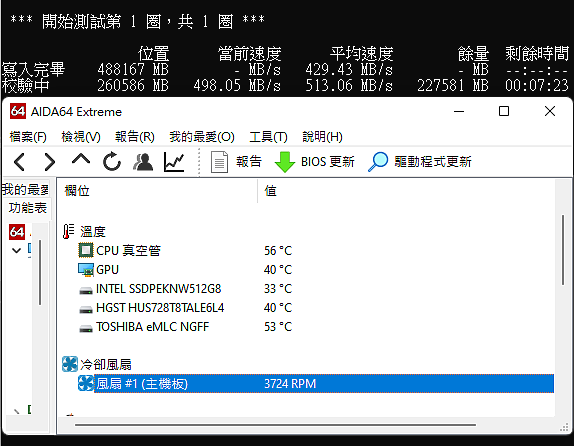Close the AIDA64 Extreme window
The image size is (574, 446).
pyautogui.click(x=550, y=111)
